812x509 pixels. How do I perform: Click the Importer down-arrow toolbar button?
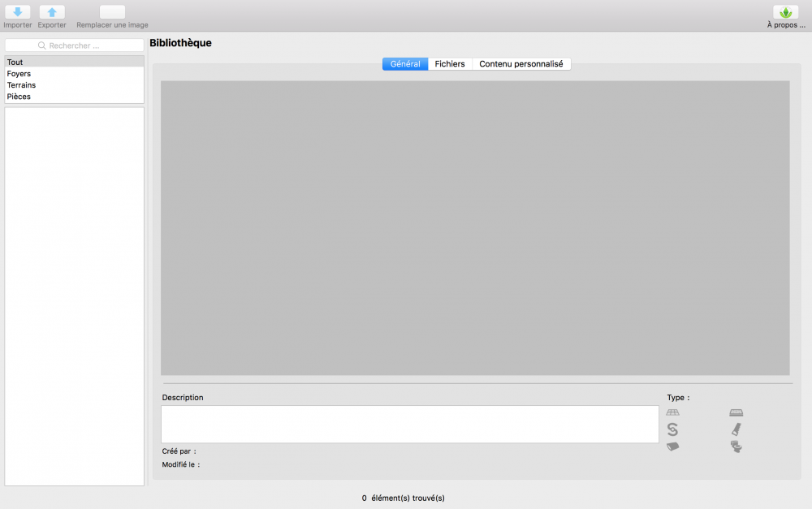(18, 12)
